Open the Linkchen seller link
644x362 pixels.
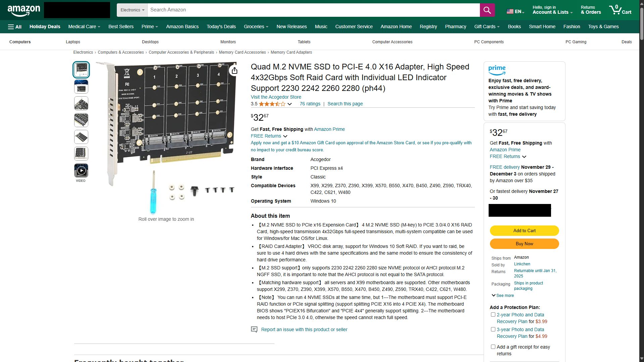[522, 264]
